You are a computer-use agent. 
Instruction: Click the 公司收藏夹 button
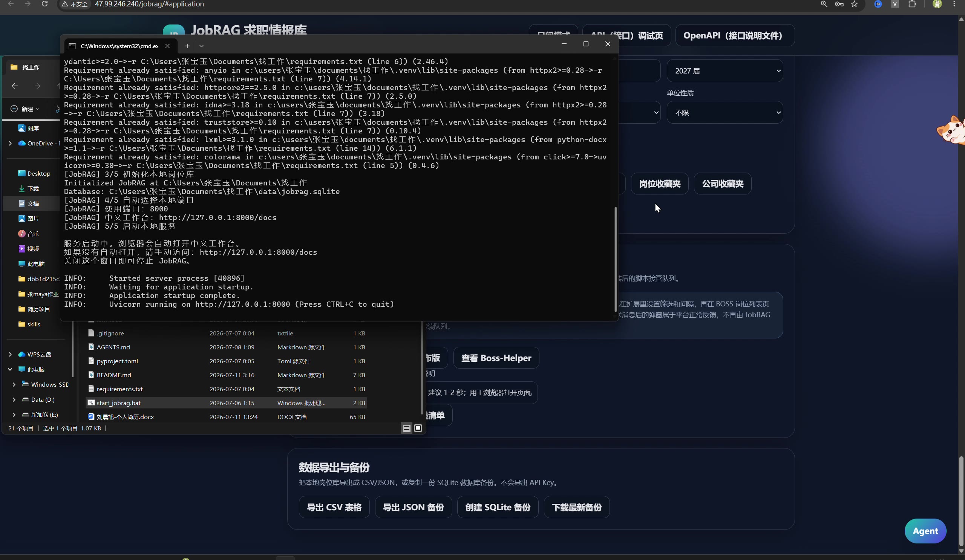(723, 184)
